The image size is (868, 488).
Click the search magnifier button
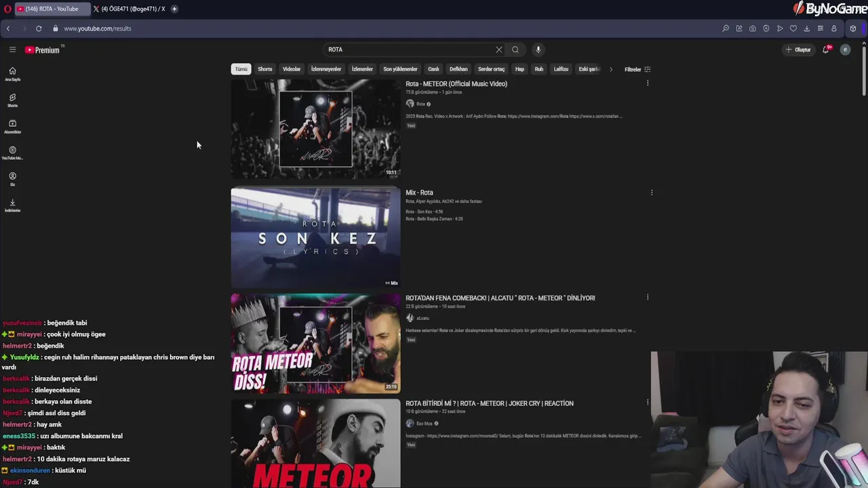(515, 49)
